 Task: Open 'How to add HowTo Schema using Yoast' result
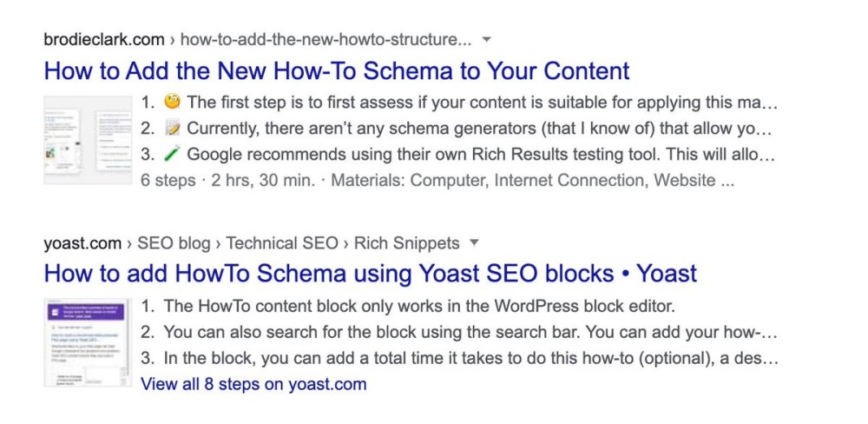click(371, 274)
